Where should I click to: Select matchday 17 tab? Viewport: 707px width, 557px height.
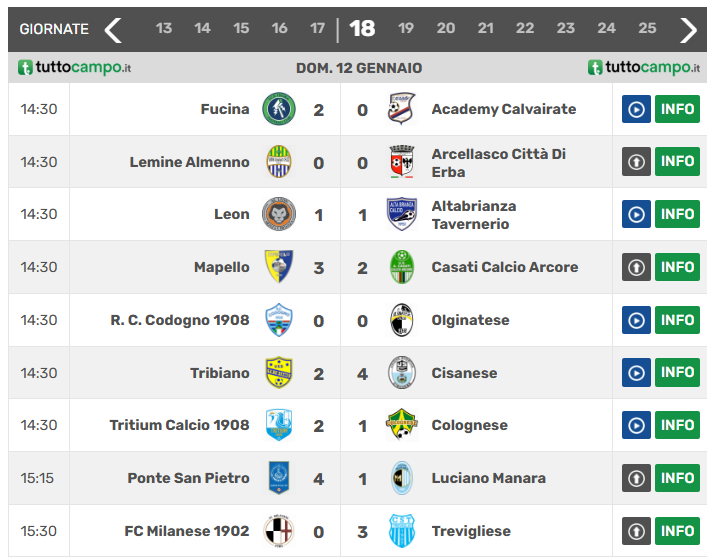click(318, 29)
